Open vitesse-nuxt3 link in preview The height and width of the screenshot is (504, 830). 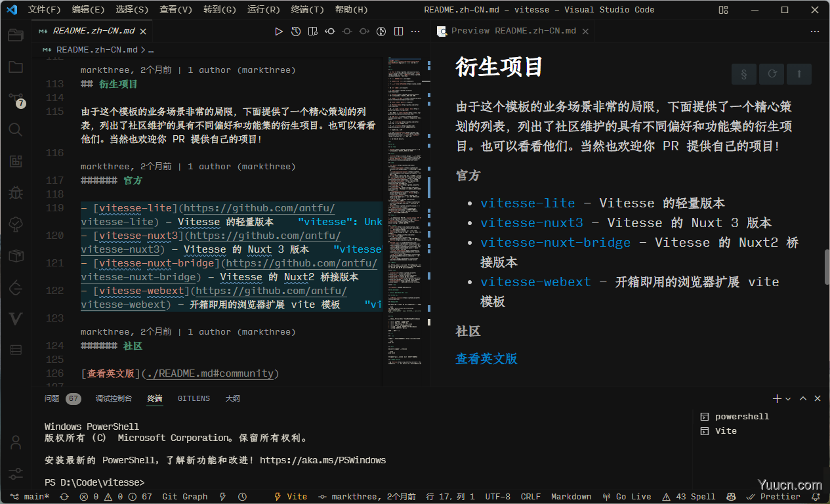pyautogui.click(x=531, y=223)
